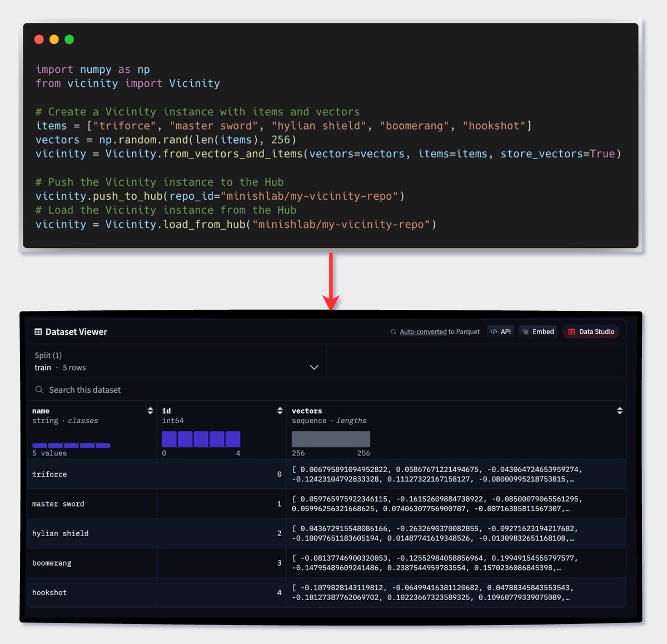Image resolution: width=667 pixels, height=644 pixels.
Task: Click the from_vectors_and_items code line
Action: (x=328, y=154)
